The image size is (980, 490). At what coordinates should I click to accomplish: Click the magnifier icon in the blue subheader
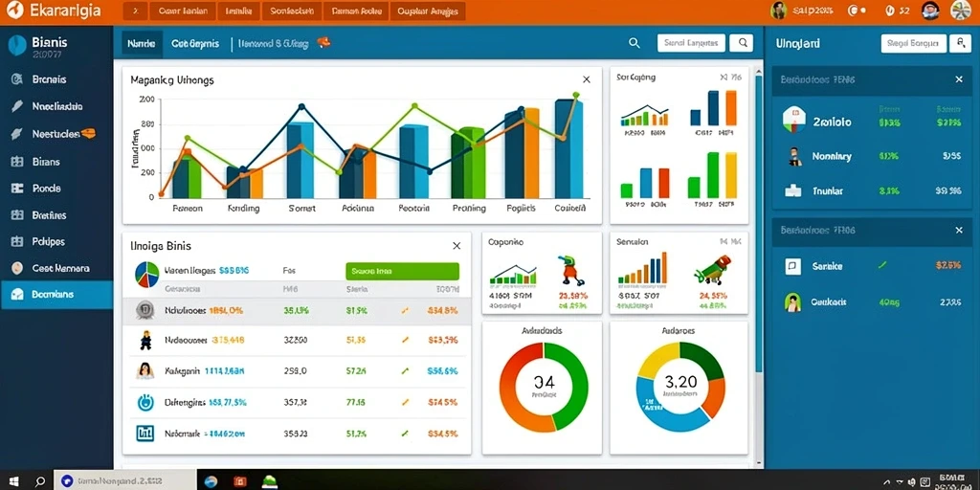[634, 43]
